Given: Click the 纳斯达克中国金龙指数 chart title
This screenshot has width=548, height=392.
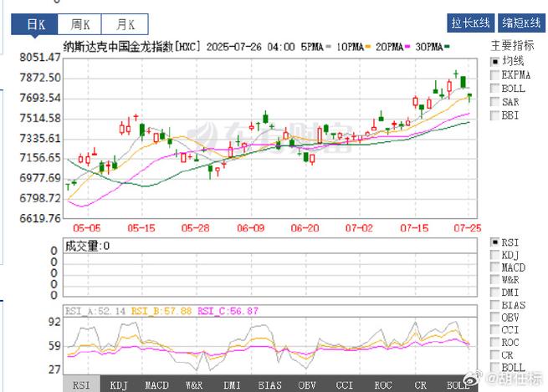Looking at the screenshot, I should 118,47.
